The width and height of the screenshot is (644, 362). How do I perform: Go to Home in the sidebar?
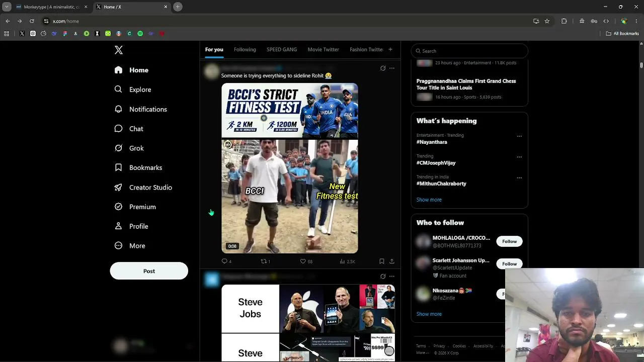pos(132,70)
